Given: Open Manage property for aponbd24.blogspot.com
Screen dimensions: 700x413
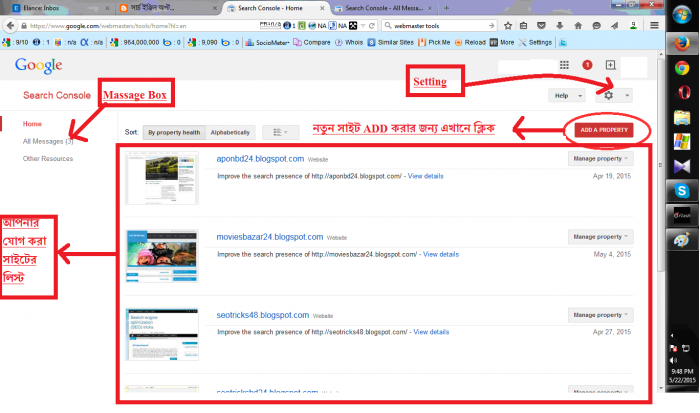Looking at the screenshot, I should (600, 159).
